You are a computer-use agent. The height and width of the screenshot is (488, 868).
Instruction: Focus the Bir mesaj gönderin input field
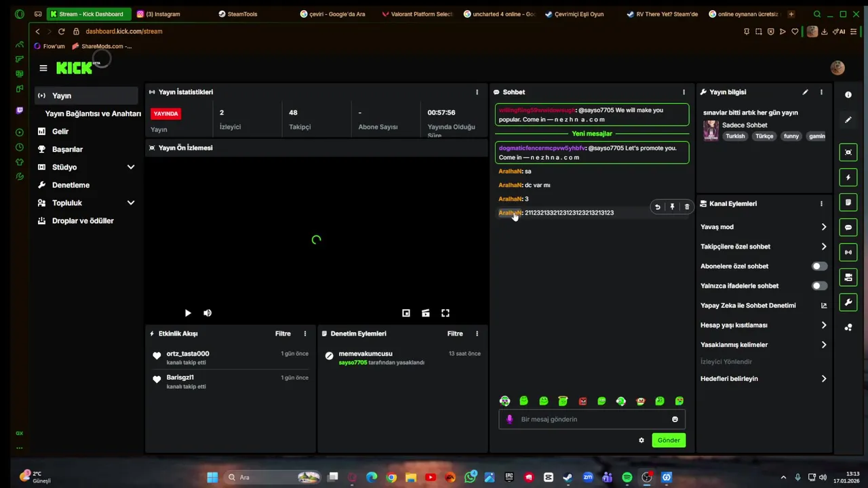pos(591,420)
